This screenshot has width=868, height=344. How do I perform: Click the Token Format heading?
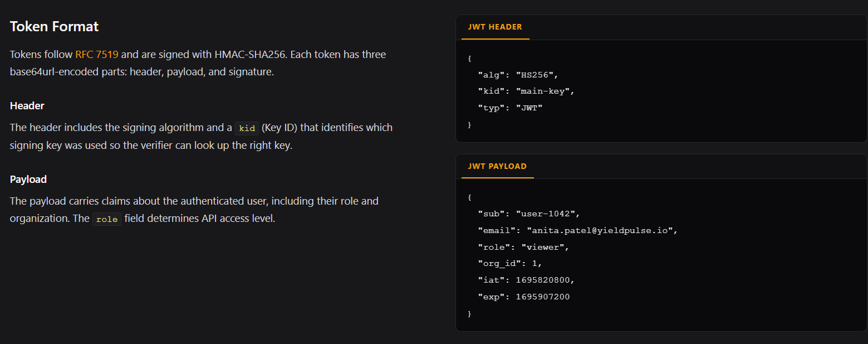[54, 26]
